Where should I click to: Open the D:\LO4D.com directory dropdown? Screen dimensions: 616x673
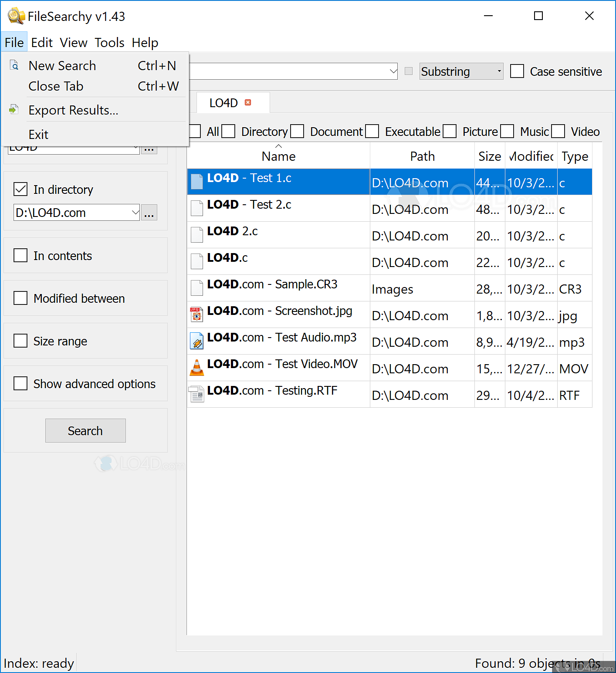[135, 213]
